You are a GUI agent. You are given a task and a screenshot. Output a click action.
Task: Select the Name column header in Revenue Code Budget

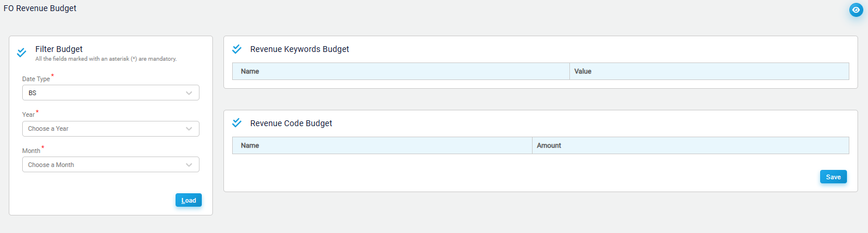coord(382,145)
